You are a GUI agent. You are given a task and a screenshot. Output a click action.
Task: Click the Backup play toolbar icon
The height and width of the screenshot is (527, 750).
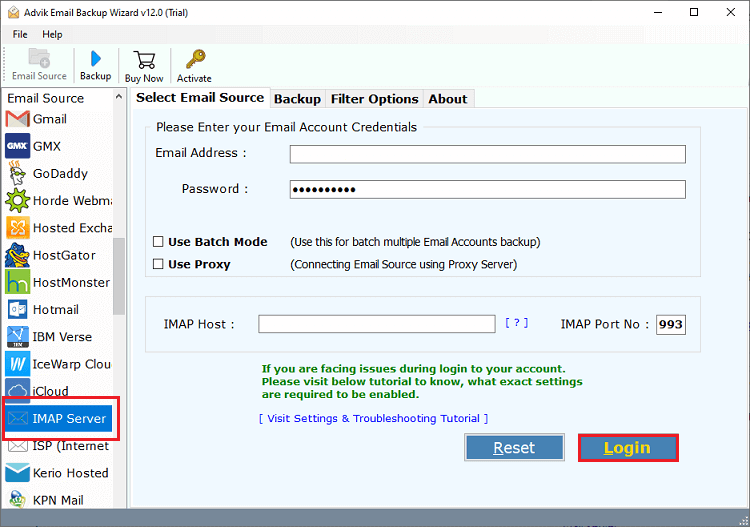pyautogui.click(x=96, y=58)
